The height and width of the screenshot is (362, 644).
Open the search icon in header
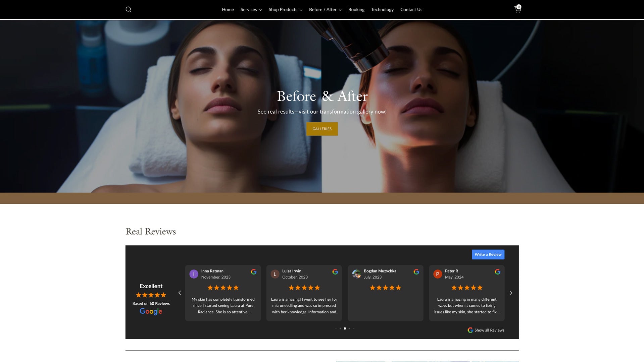(129, 9)
